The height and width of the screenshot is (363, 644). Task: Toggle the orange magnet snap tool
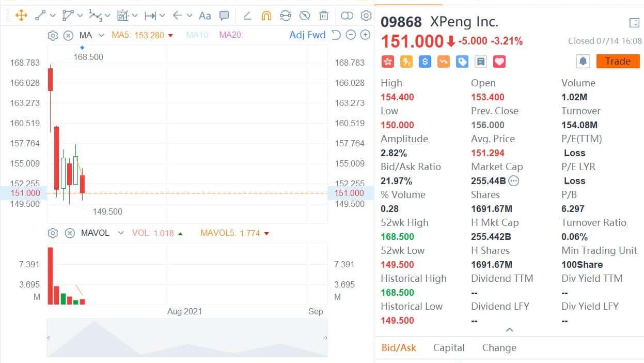pyautogui.click(x=266, y=16)
